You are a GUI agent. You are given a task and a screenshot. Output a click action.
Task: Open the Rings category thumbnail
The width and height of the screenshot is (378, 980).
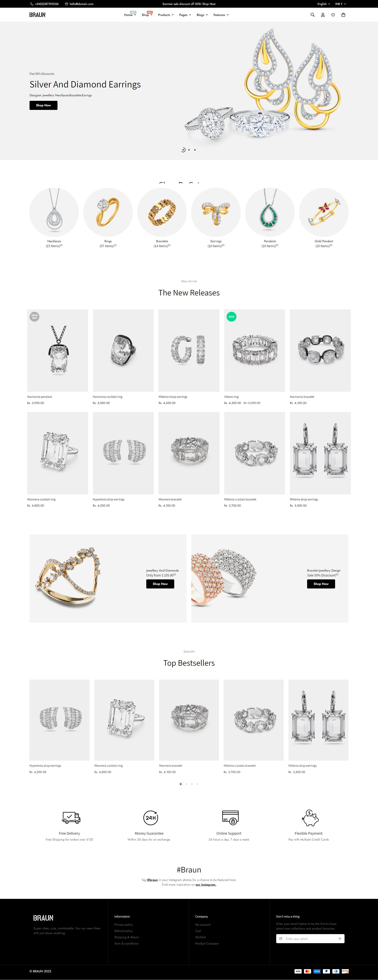coord(108,212)
